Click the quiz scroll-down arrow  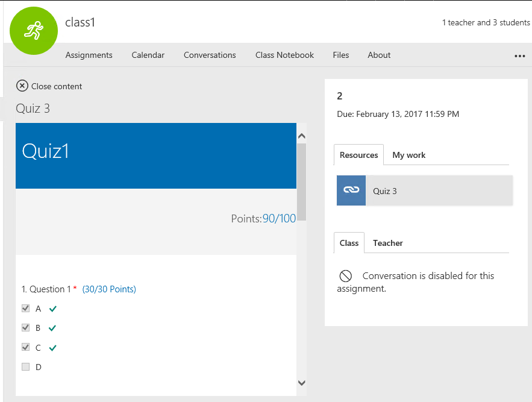(302, 383)
